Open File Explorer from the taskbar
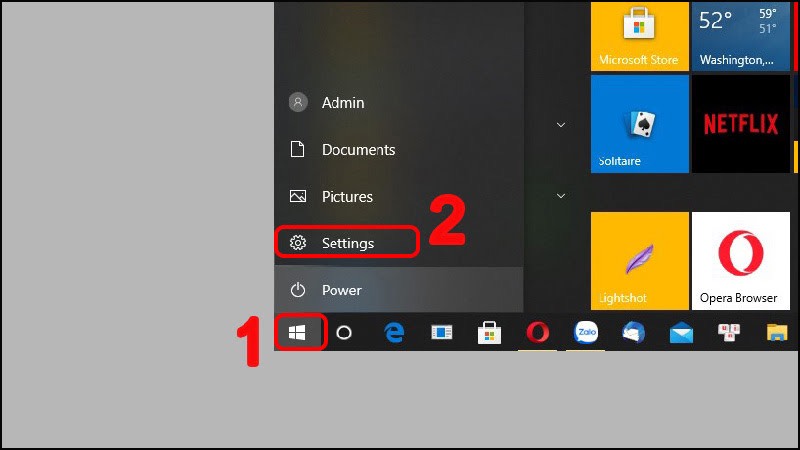Viewport: 800px width, 450px height. pos(777,333)
